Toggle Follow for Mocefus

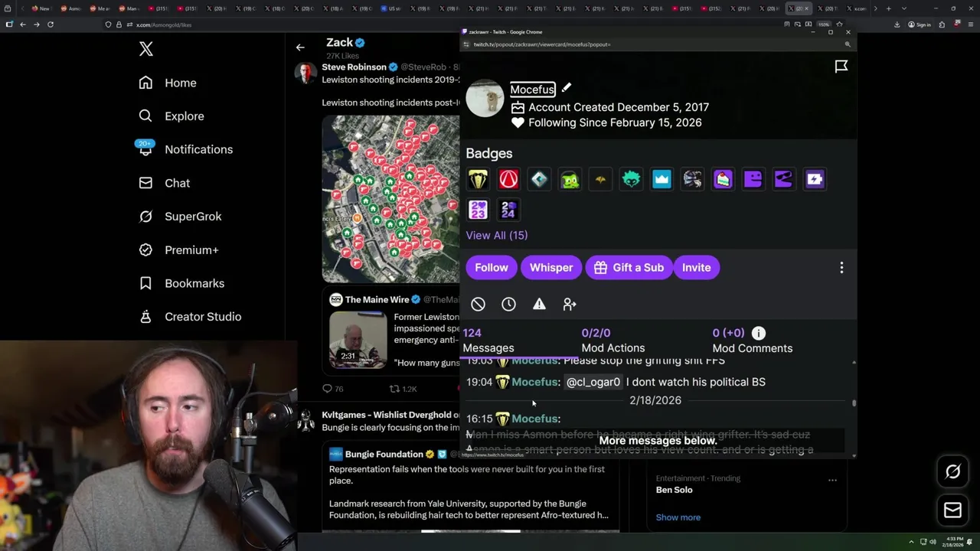492,268
